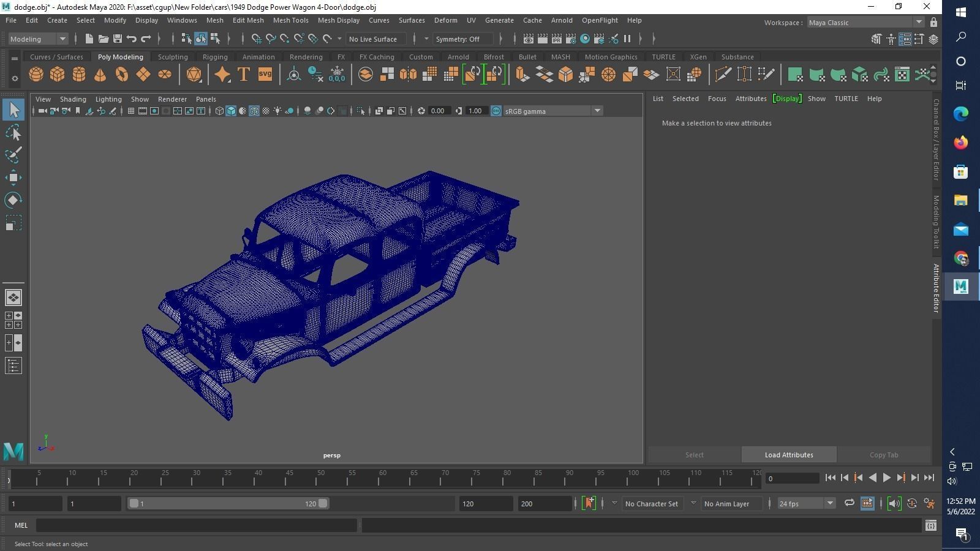Click the New Scene icon
This screenshot has height=551, width=980.
pos(89,39)
